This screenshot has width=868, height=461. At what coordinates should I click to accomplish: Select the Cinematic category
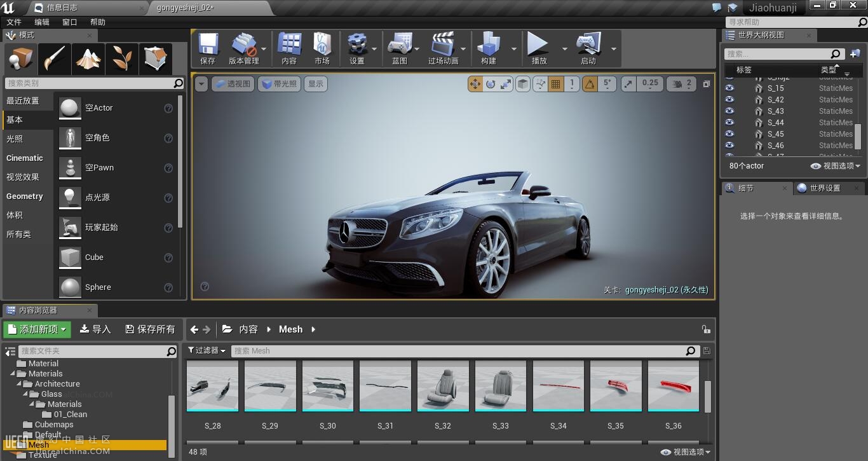pyautogui.click(x=28, y=158)
